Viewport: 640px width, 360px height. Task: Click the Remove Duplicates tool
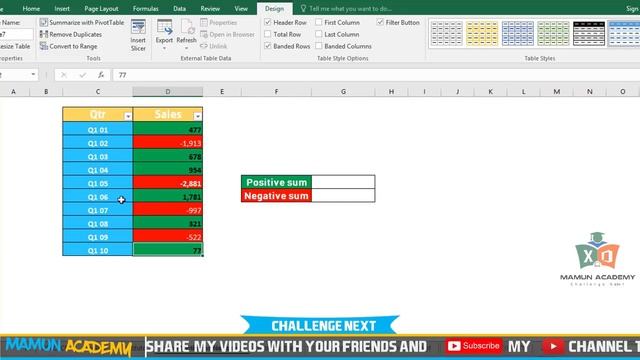[71, 34]
